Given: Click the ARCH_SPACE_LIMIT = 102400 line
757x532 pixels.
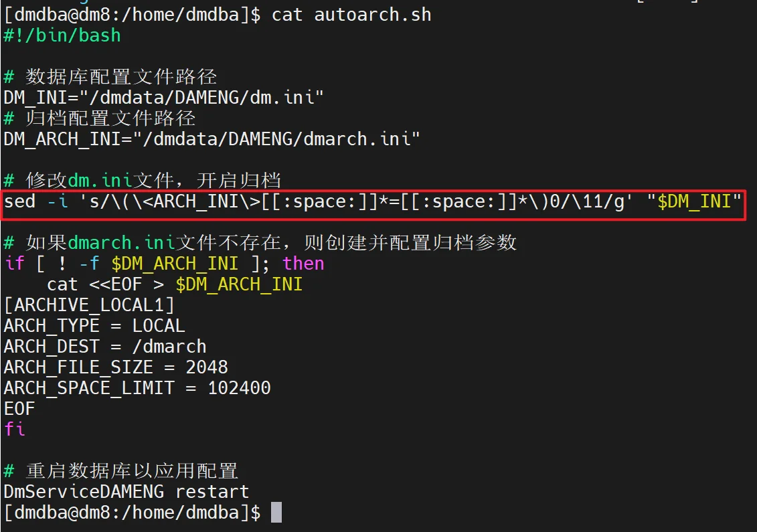Looking at the screenshot, I should 137,387.
